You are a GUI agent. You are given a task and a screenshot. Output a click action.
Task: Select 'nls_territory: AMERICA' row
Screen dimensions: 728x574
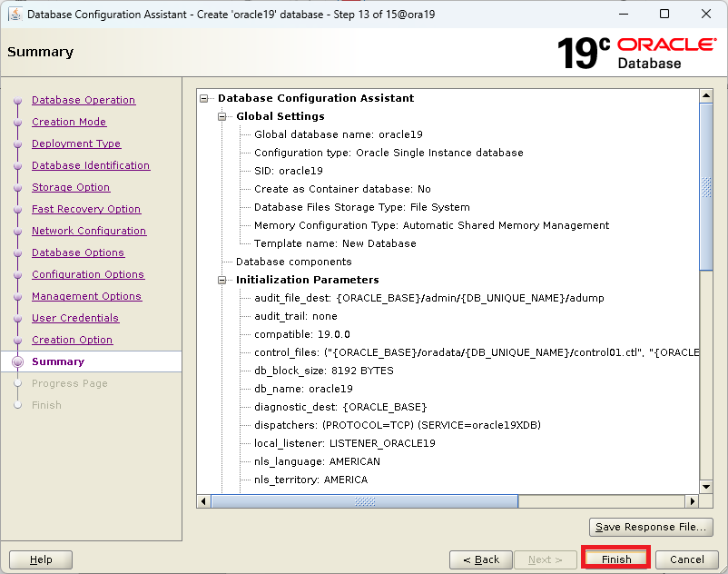[310, 480]
